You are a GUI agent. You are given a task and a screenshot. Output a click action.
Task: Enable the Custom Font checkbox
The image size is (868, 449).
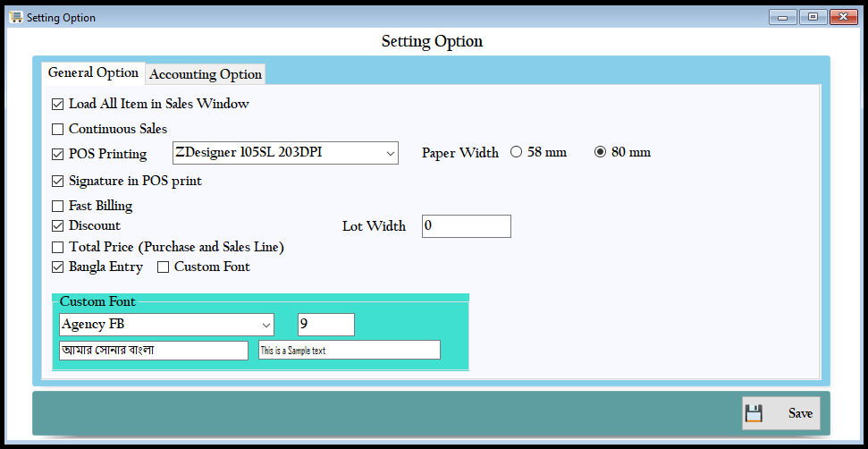tap(164, 267)
